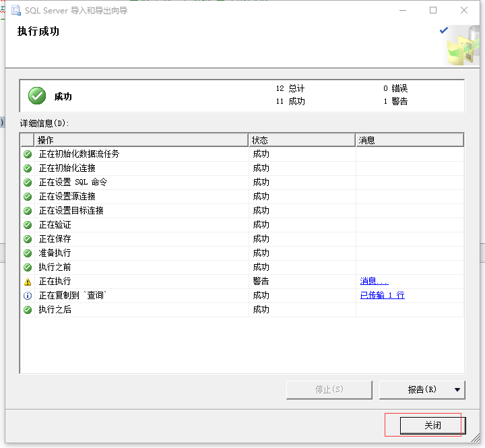Click the 状态 column header
This screenshot has width=485, height=448.
302,140
